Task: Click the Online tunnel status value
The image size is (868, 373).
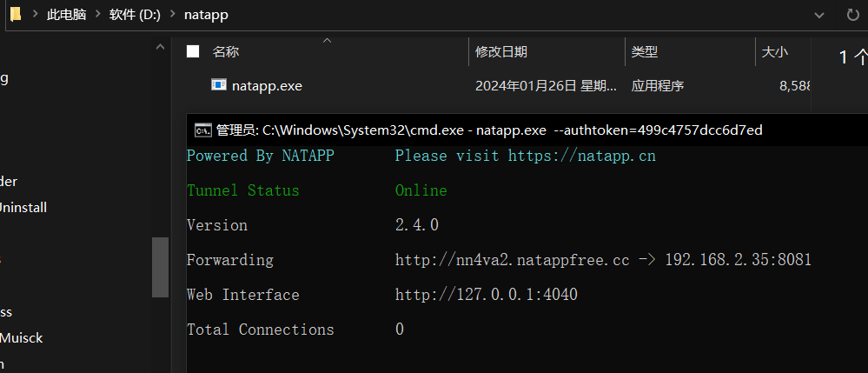Action: click(421, 190)
